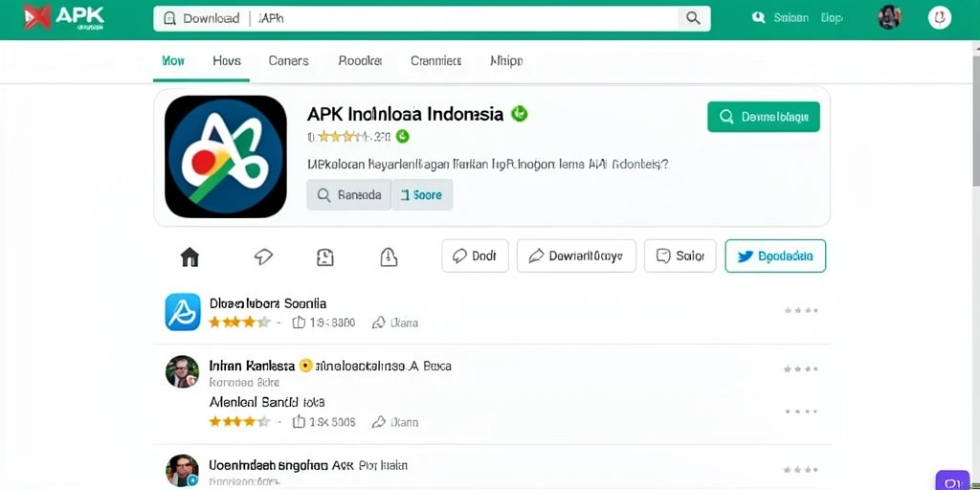Viewport: 980px width, 490px height.
Task: Click the like thumb icon in the Dlosen lubora row
Action: pos(300,323)
